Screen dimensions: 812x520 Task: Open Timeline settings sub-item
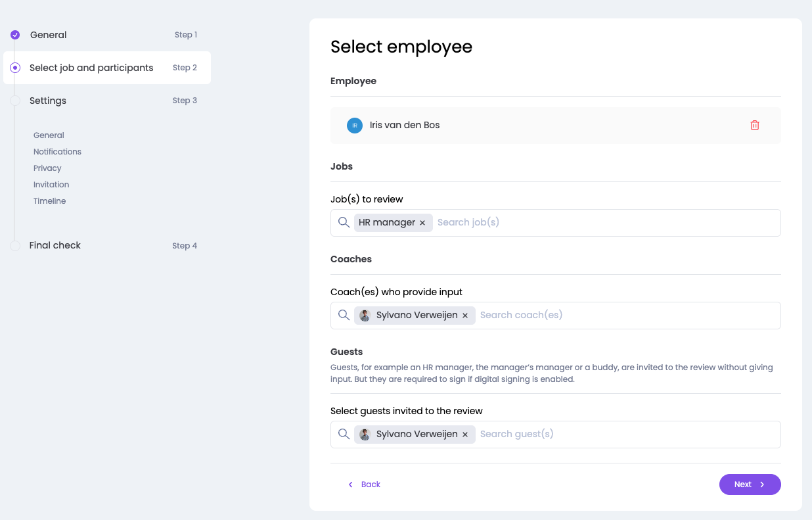(50, 201)
